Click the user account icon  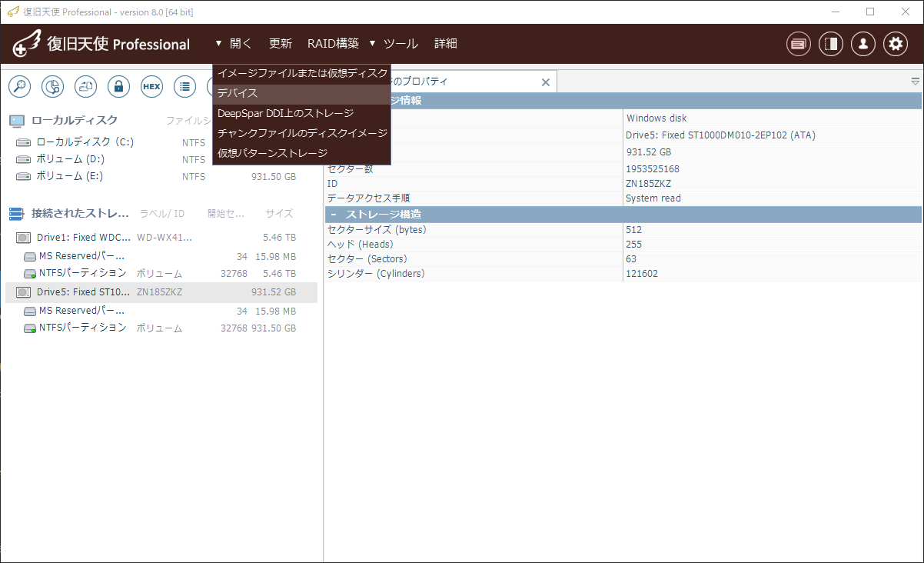pos(863,44)
